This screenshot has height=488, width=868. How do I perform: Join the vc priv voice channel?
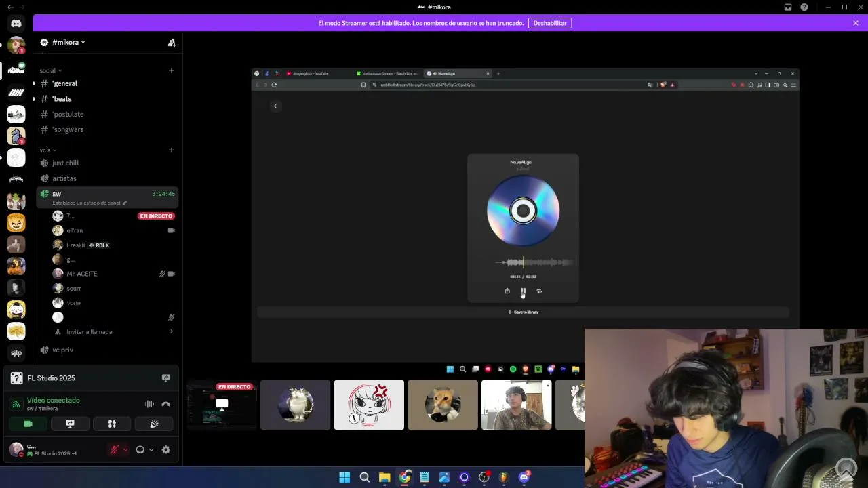click(107, 350)
